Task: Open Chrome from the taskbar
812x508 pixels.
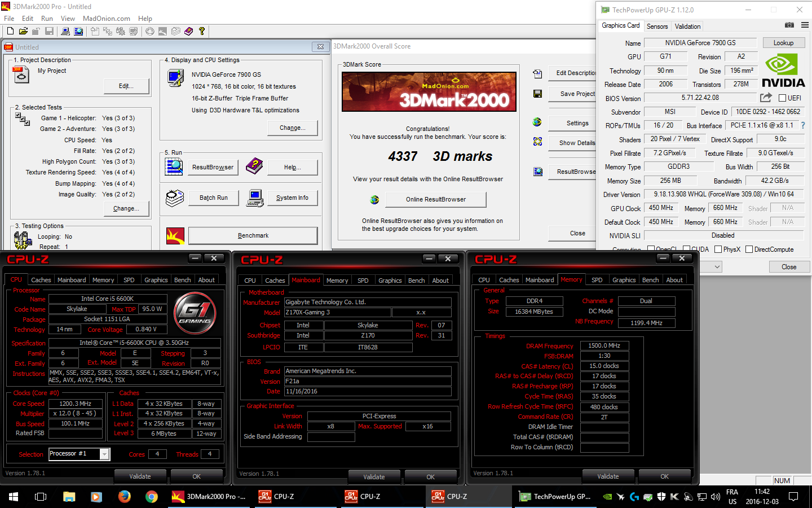Action: click(152, 497)
